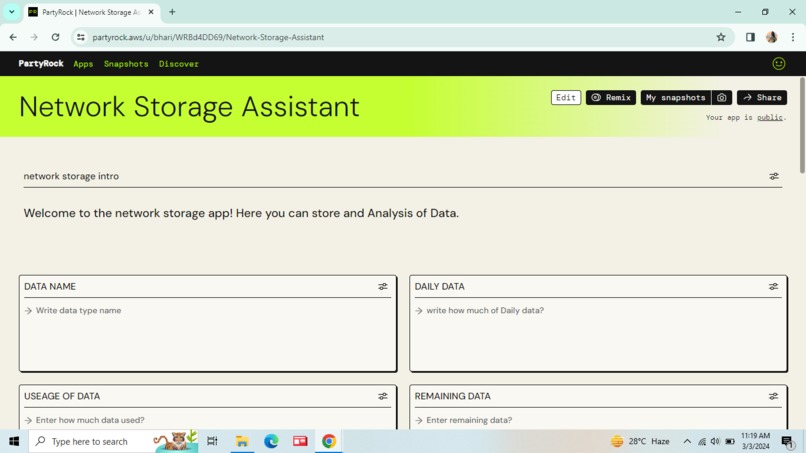Click the 'Welcome to the network storage app' text
Image resolution: width=806 pixels, height=453 pixels.
click(241, 213)
